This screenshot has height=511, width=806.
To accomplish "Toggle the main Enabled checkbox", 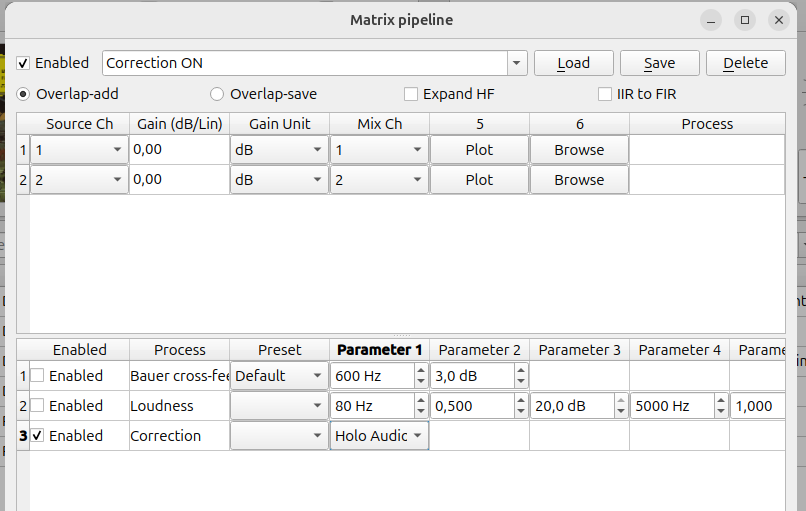I will click(x=23, y=63).
